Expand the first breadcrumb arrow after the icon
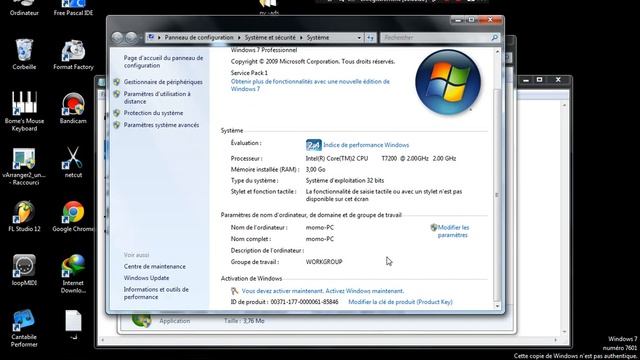Image resolution: width=640 pixels, height=360 pixels. pos(159,38)
